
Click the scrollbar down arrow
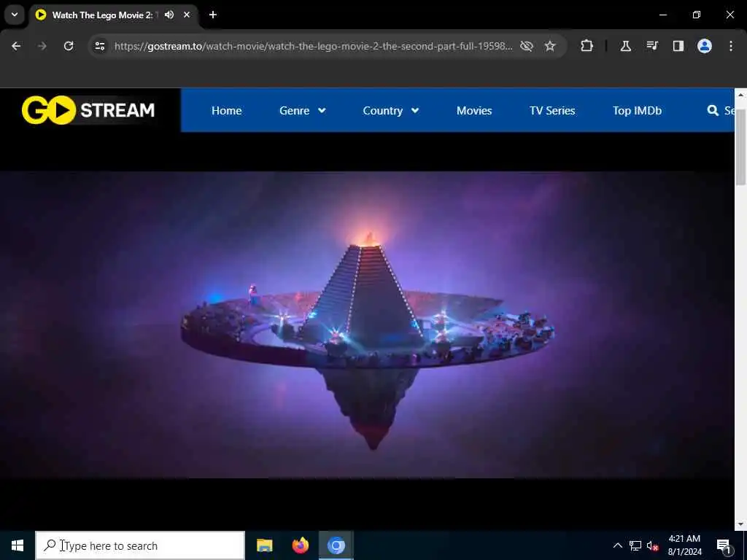coord(741,524)
